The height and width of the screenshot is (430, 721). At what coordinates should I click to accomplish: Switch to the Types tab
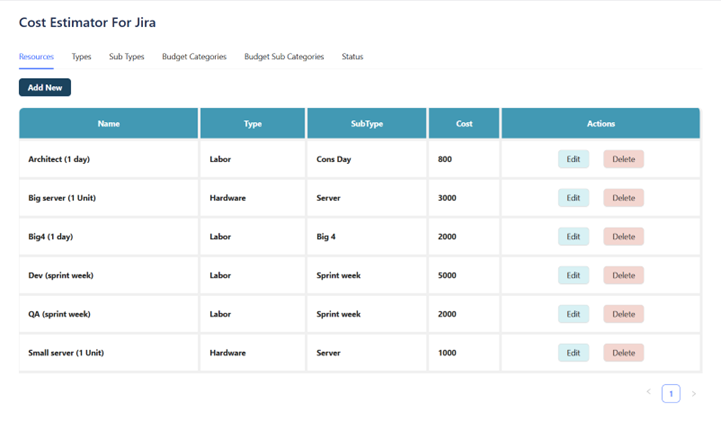(x=81, y=57)
